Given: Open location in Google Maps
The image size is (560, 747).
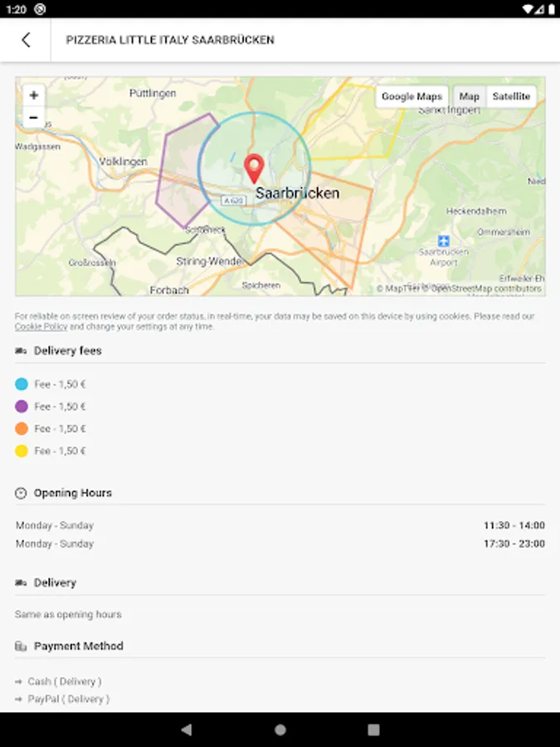Looking at the screenshot, I should tap(411, 96).
